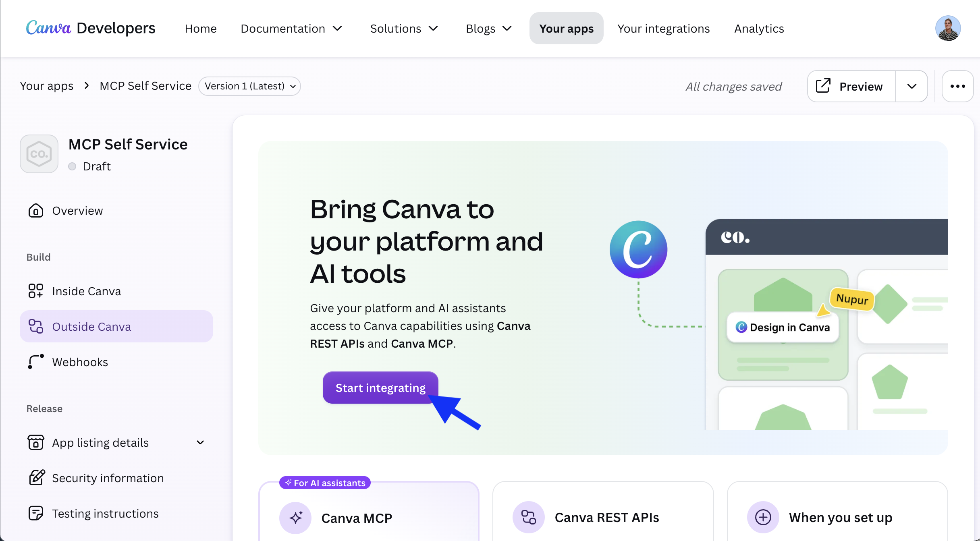
Task: Click the MCP Self Service app icon
Action: click(39, 154)
